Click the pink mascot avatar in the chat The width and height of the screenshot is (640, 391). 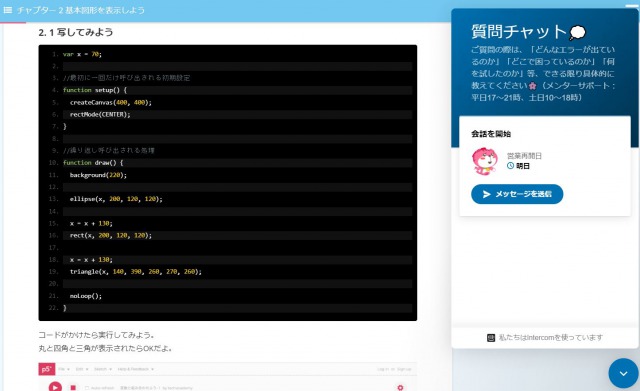(x=485, y=161)
